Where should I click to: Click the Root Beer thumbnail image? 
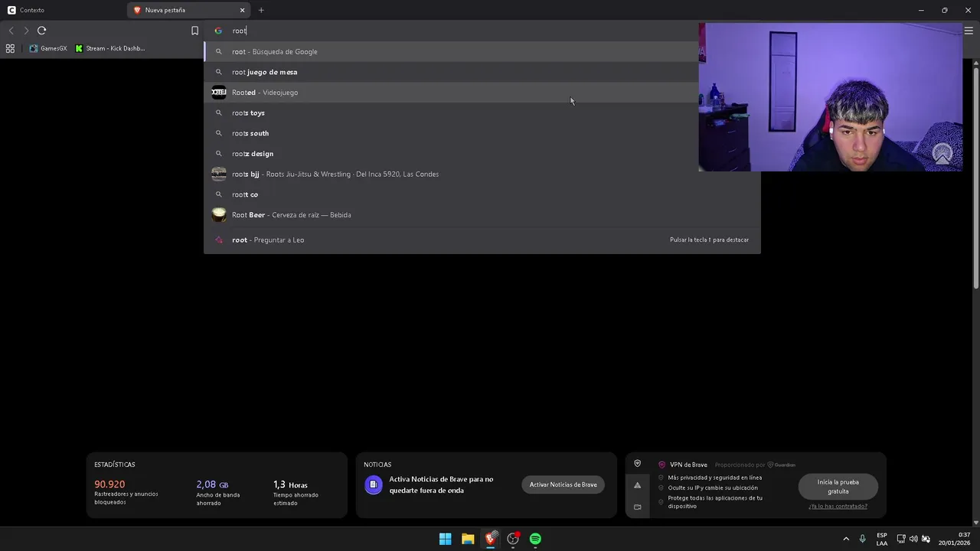click(x=219, y=215)
